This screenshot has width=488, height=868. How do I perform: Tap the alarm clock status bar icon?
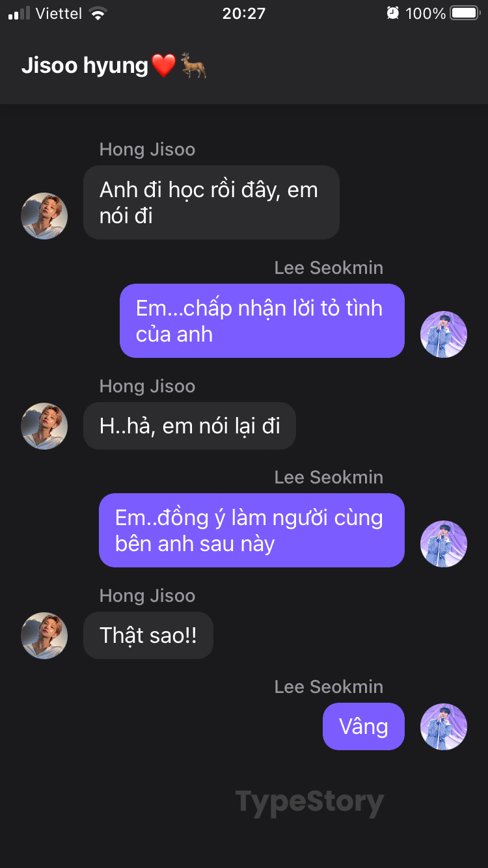[x=392, y=13]
